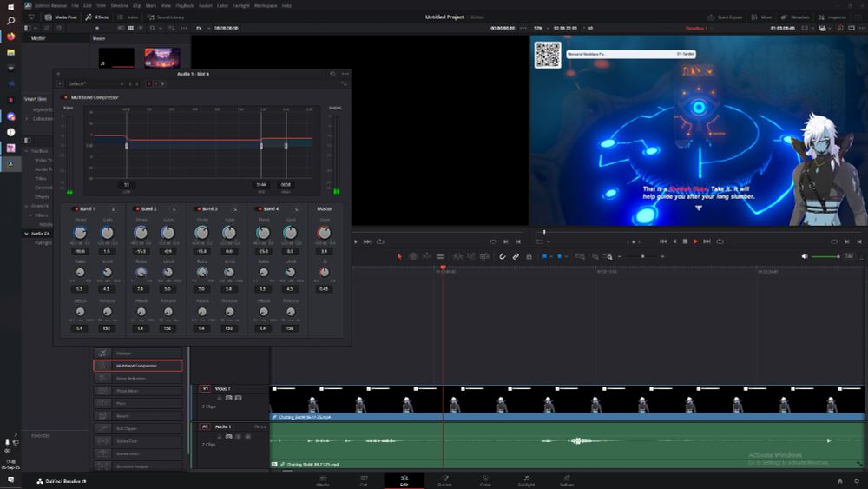Switch media pool to thumbnail grid view
This screenshot has height=489, width=868.
point(131,28)
